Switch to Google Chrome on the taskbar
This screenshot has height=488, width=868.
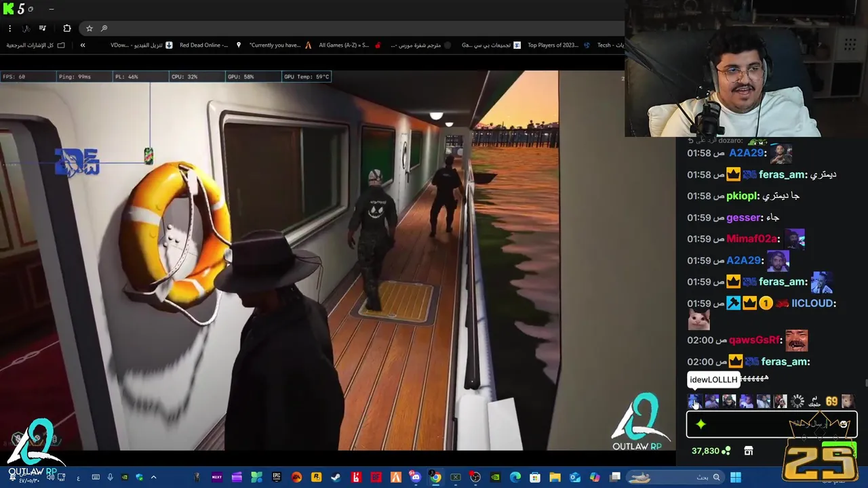point(436,477)
